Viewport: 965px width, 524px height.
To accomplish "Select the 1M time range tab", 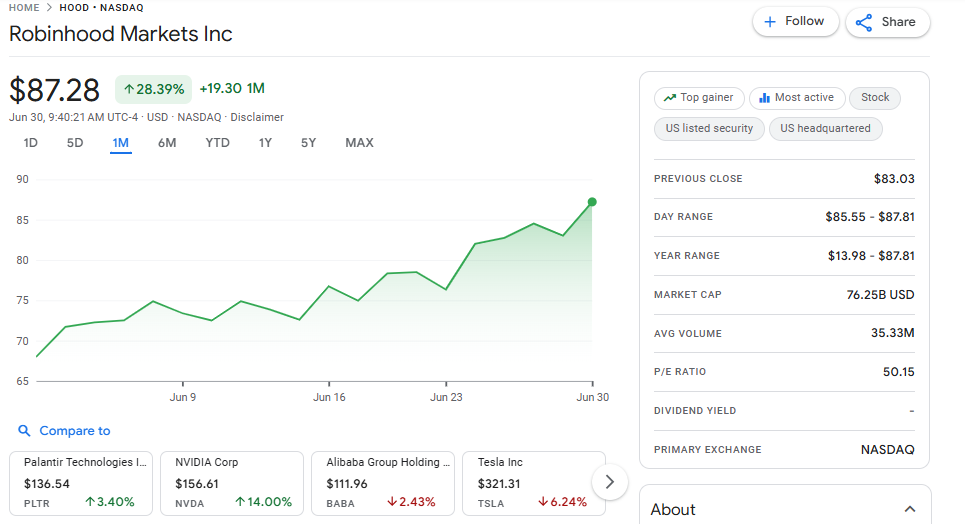I will click(x=121, y=143).
